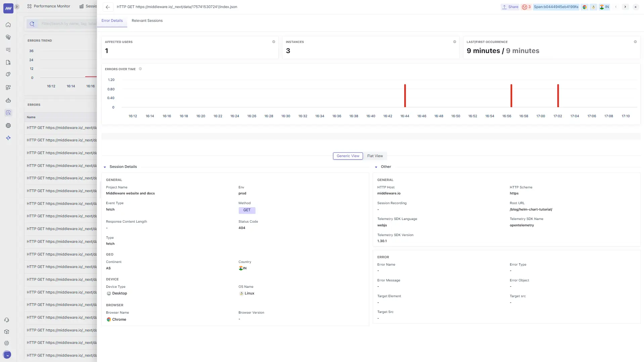The width and height of the screenshot is (644, 362).
Task: Select the Generic View option
Action: click(x=348, y=156)
